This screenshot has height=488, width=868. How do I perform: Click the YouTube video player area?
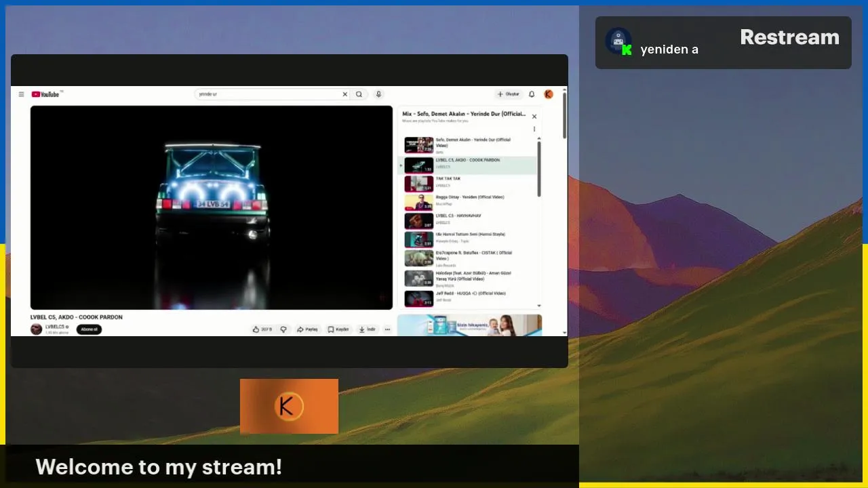(212, 207)
